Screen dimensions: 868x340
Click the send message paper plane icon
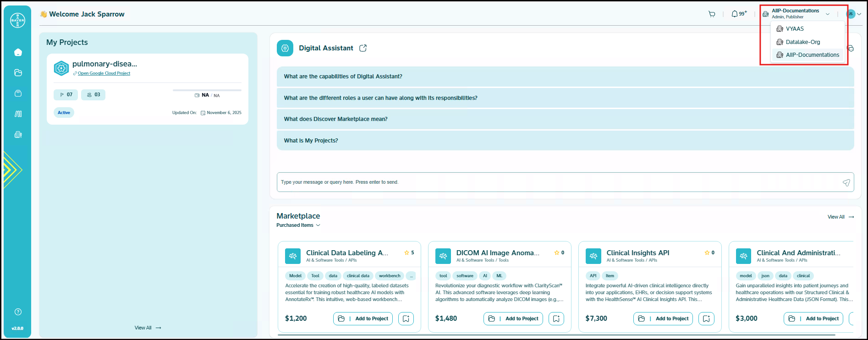[x=846, y=182]
